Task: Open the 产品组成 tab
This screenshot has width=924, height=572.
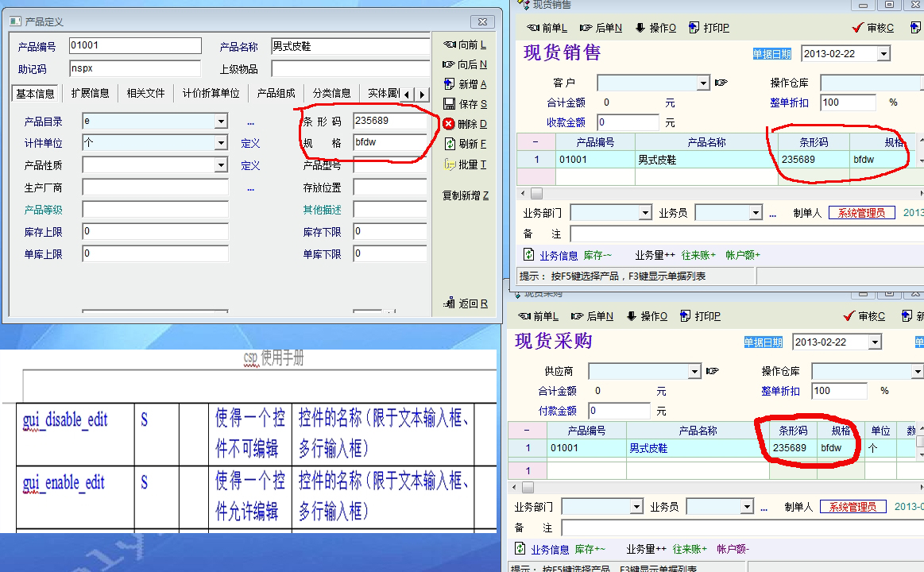Action: (x=276, y=93)
